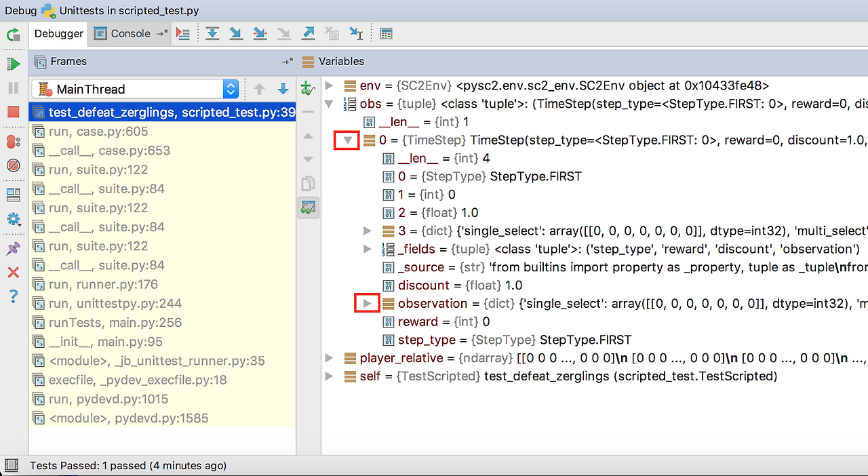Select frame __init__, main.py:95
This screenshot has width=868, height=476.
pos(163,342)
